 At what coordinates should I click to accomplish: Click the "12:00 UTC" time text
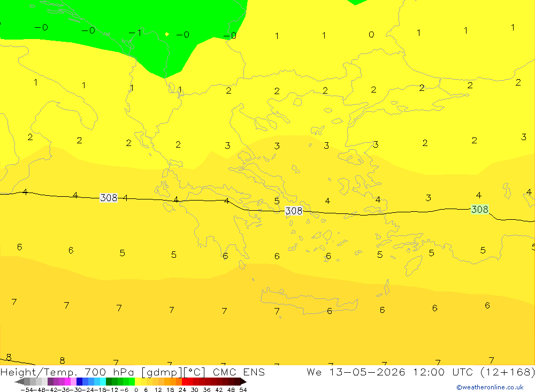pyautogui.click(x=444, y=372)
